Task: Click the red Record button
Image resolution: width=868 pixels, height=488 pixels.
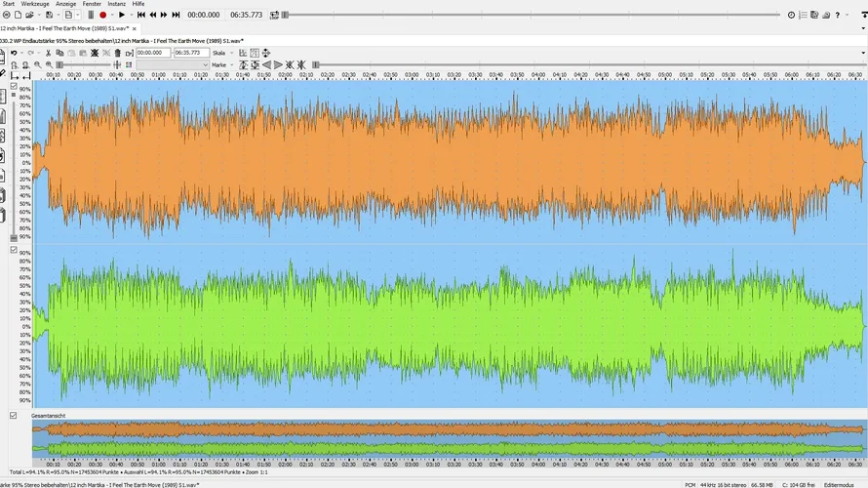Action: (x=102, y=15)
